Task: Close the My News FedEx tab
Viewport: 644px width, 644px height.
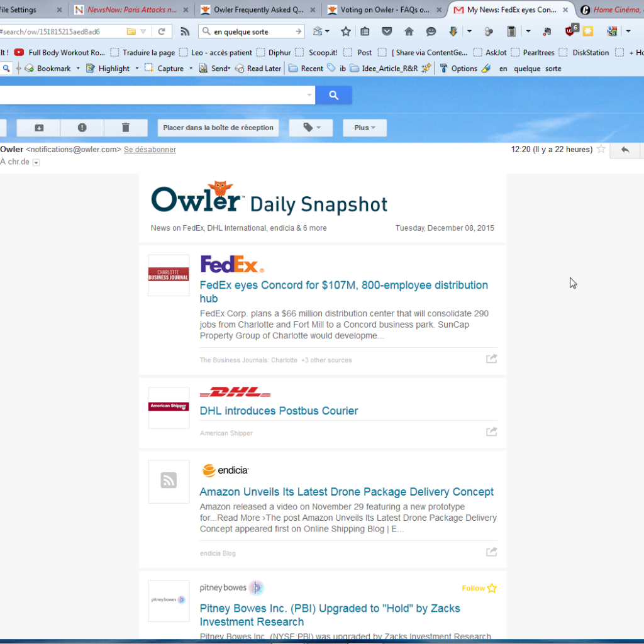Action: [565, 10]
